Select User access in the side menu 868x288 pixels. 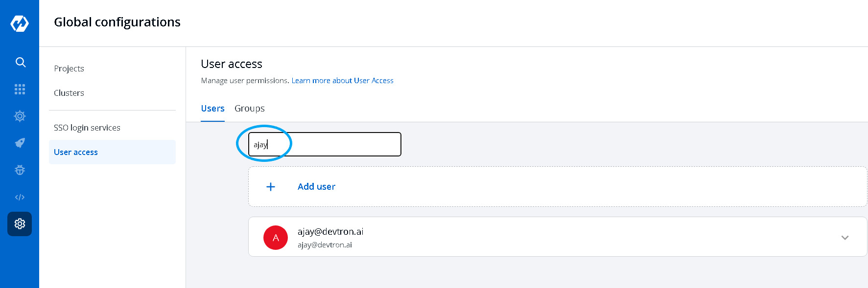click(x=76, y=152)
